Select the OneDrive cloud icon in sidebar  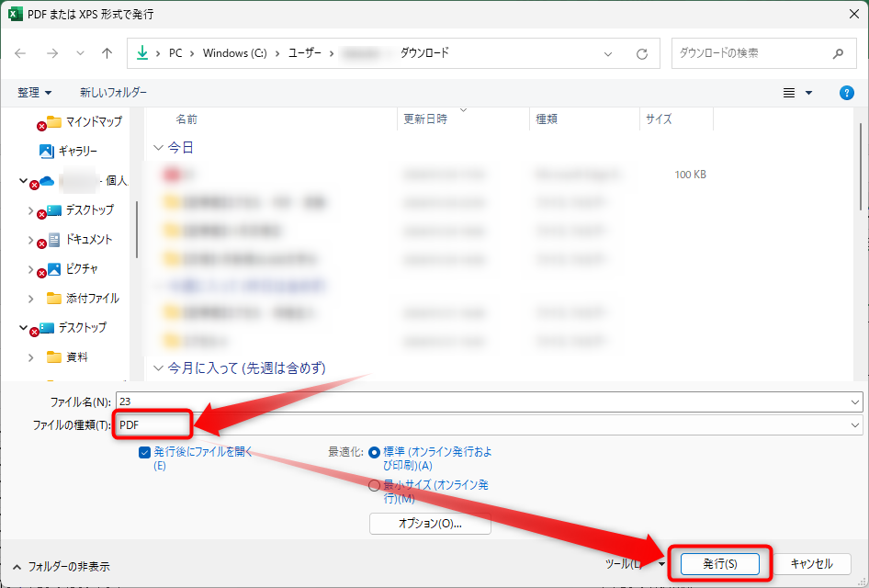47,181
